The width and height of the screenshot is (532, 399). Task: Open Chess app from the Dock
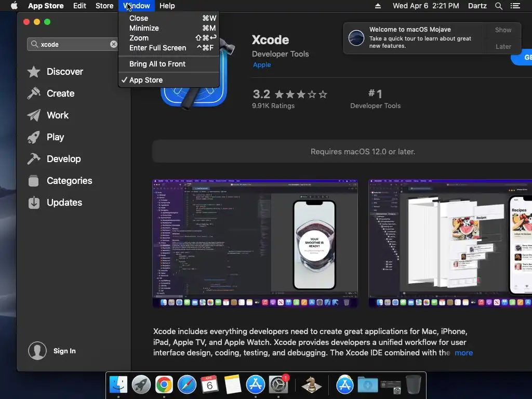[312, 385]
